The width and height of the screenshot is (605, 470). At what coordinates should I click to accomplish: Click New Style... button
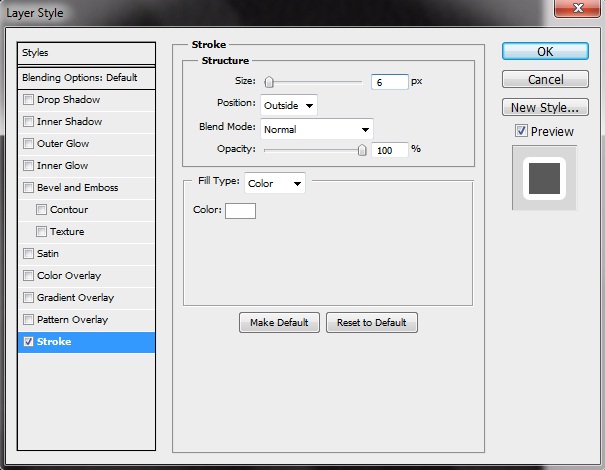545,107
